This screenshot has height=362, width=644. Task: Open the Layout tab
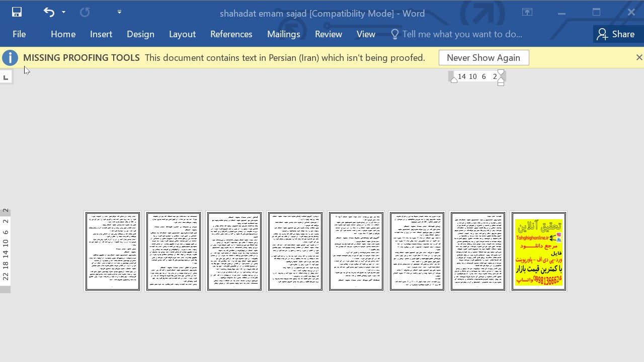pyautogui.click(x=182, y=34)
